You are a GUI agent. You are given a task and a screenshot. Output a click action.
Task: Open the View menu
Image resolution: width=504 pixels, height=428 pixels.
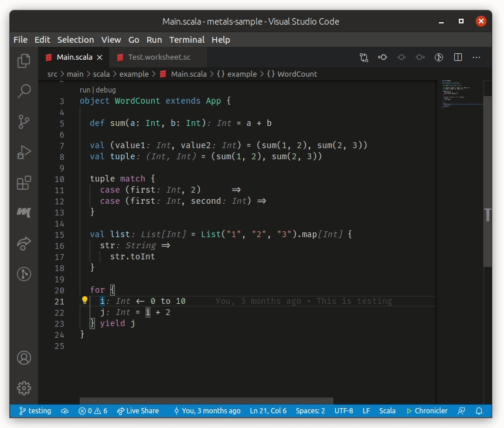[111, 40]
